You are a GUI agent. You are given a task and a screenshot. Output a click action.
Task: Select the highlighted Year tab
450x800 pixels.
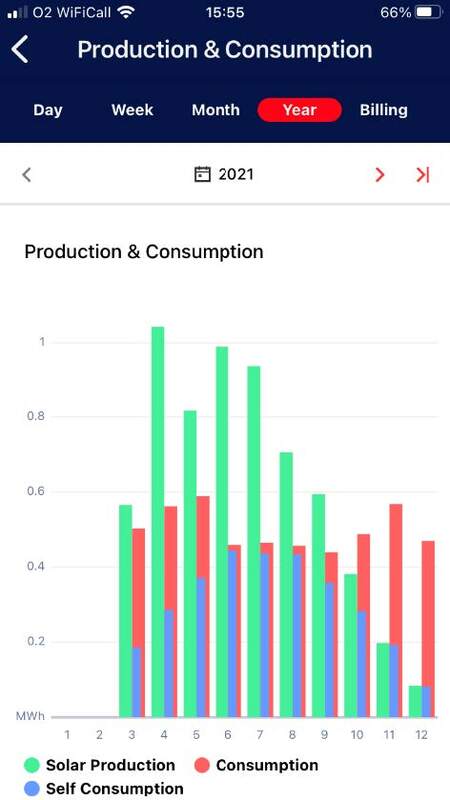point(299,110)
